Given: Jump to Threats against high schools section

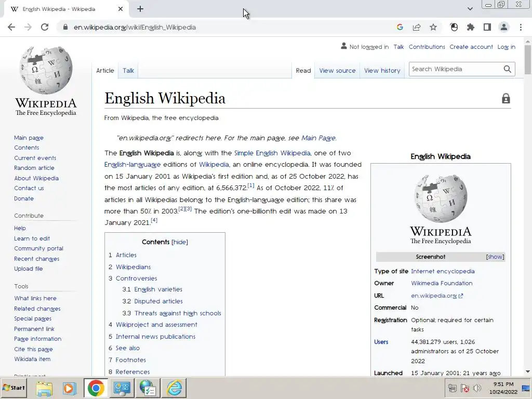Looking at the screenshot, I should tap(178, 313).
